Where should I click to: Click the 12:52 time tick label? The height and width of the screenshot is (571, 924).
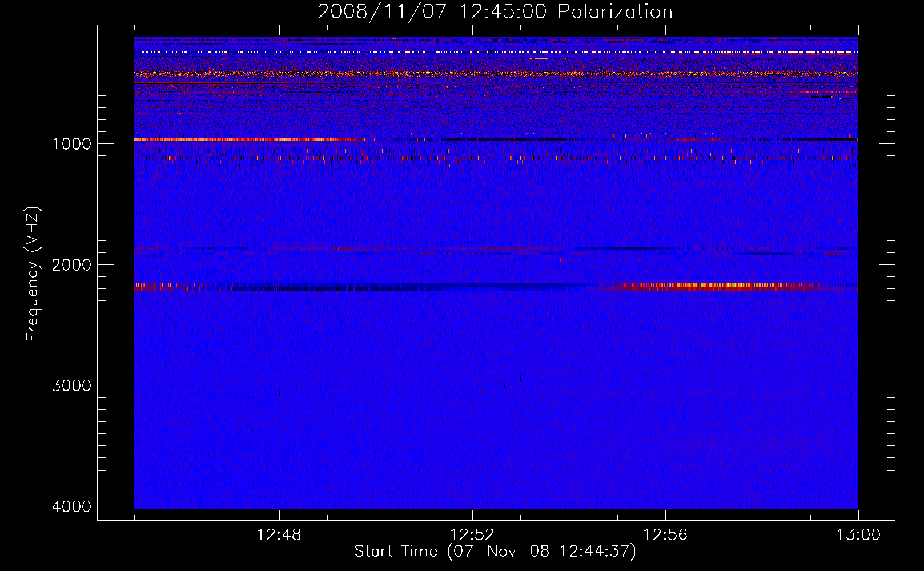(x=472, y=535)
